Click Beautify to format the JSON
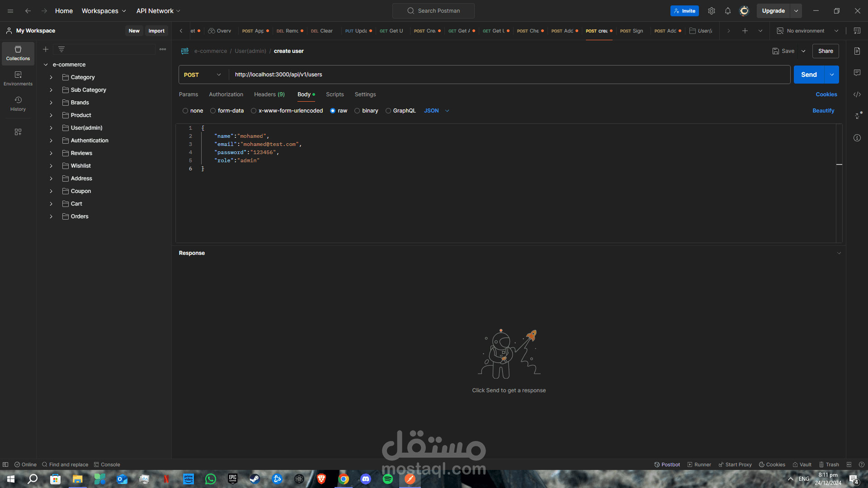The height and width of the screenshot is (488, 868). pyautogui.click(x=823, y=111)
